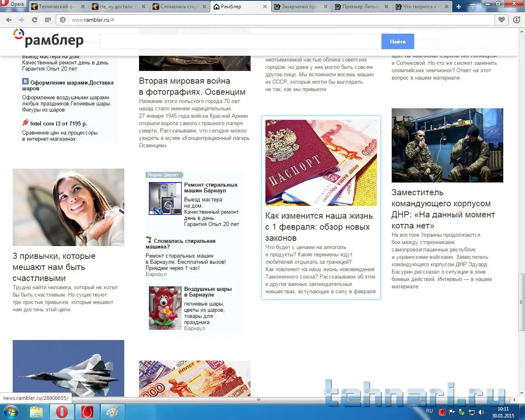Open a new tab with plus icon
The width and height of the screenshot is (525, 420).
459,7
